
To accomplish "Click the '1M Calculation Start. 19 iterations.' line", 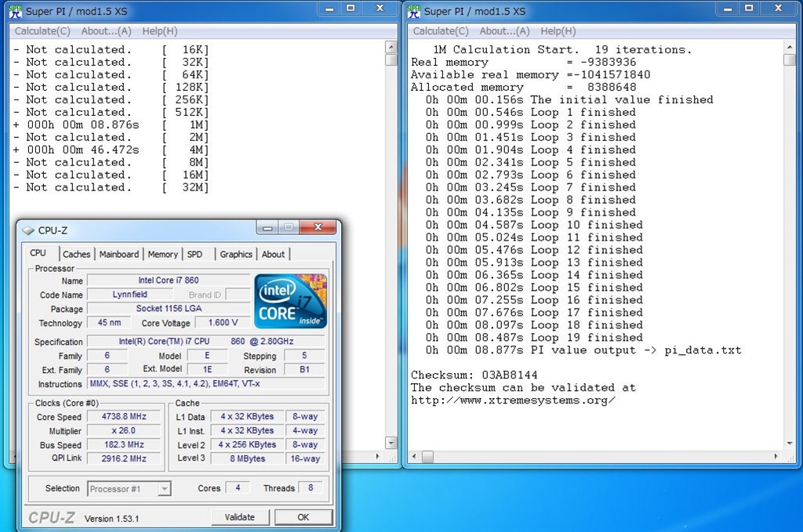I will point(562,49).
